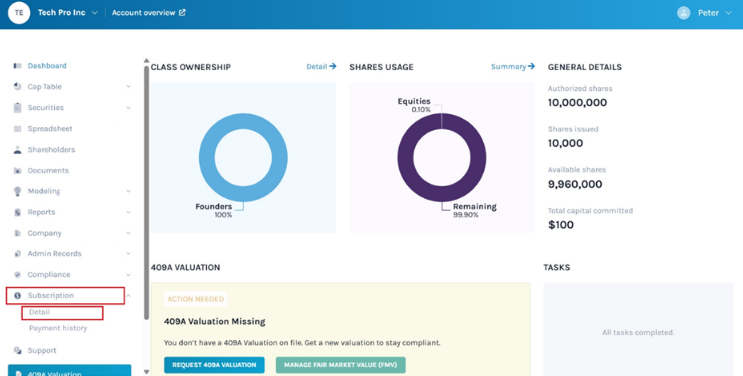This screenshot has height=376, width=743.
Task: Click the Peter user avatar icon
Action: 683,13
